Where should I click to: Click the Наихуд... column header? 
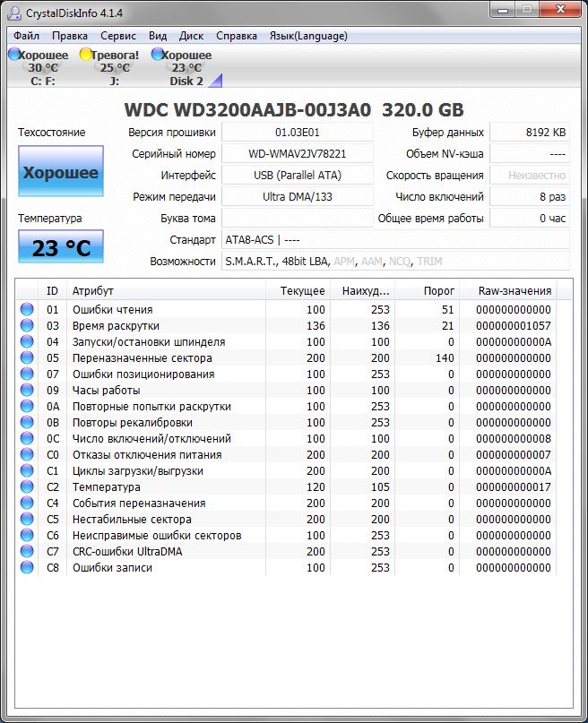pos(363,291)
